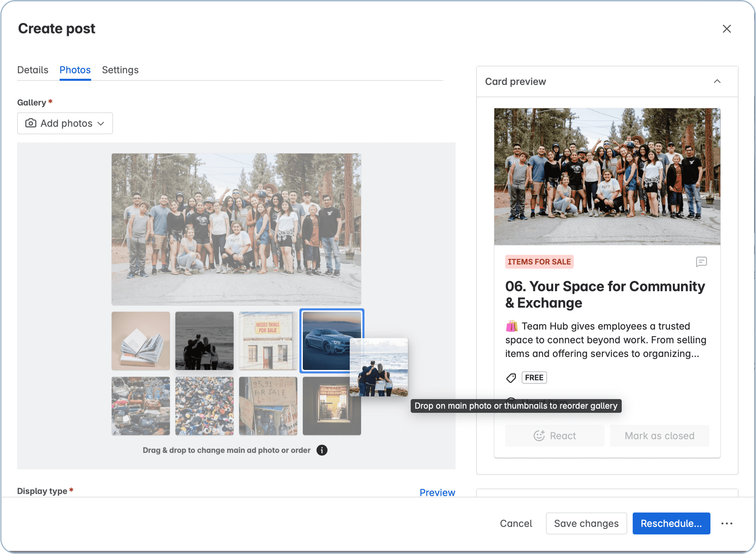Click the Save changes button
The width and height of the screenshot is (756, 554).
pyautogui.click(x=586, y=524)
